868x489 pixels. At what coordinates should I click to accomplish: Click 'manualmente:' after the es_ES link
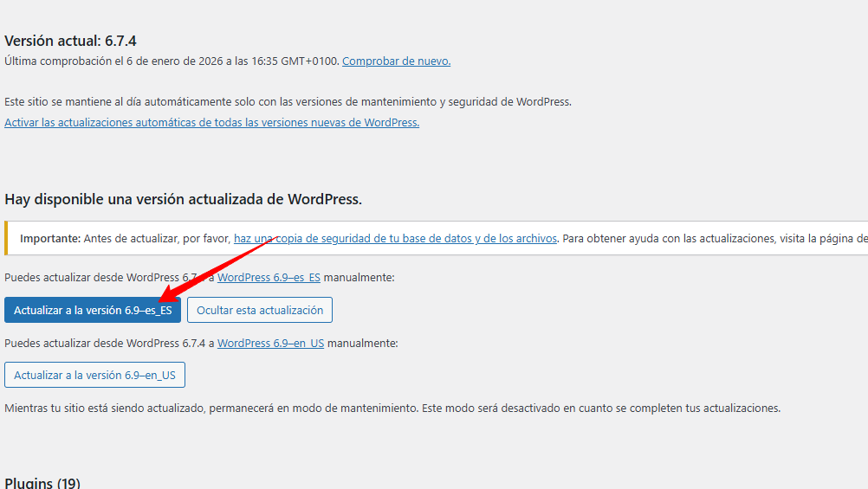(x=359, y=278)
